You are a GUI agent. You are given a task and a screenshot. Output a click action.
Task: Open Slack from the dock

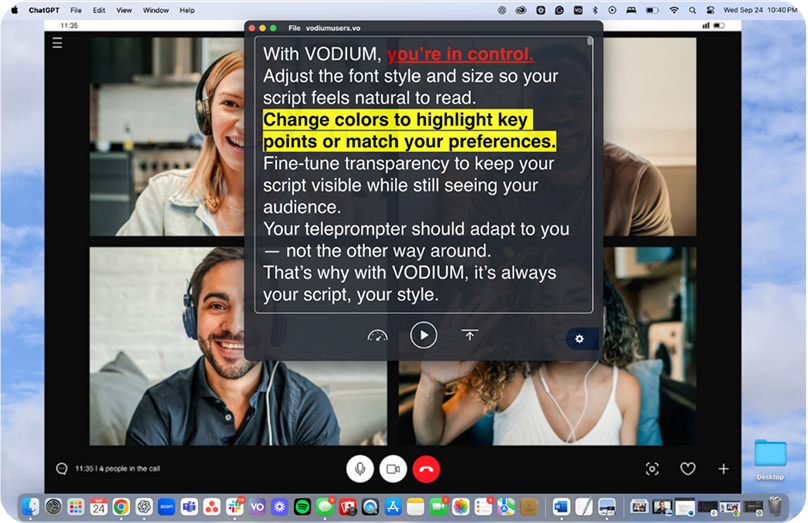coord(234,508)
